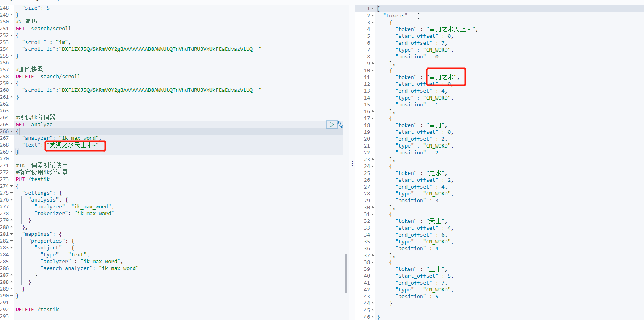The height and width of the screenshot is (320, 644).
Task: Click the output token 黄河之水
Action: [x=441, y=77]
